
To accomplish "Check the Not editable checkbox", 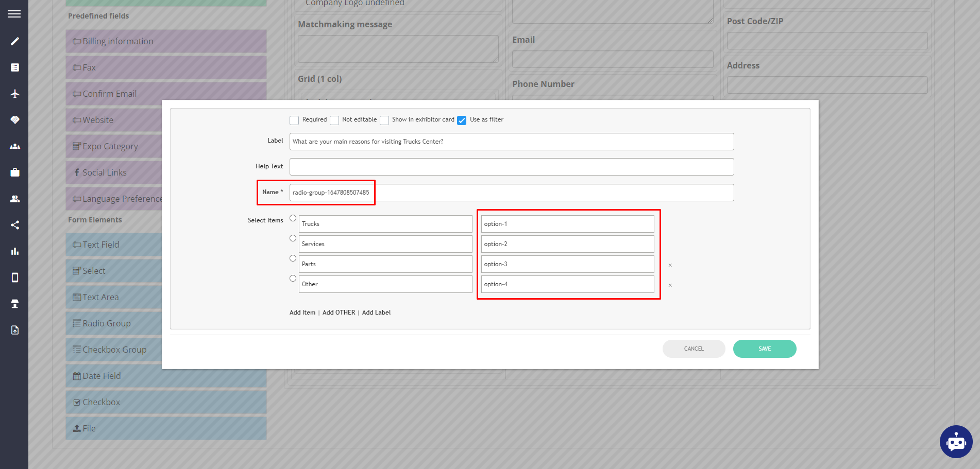I will (334, 120).
